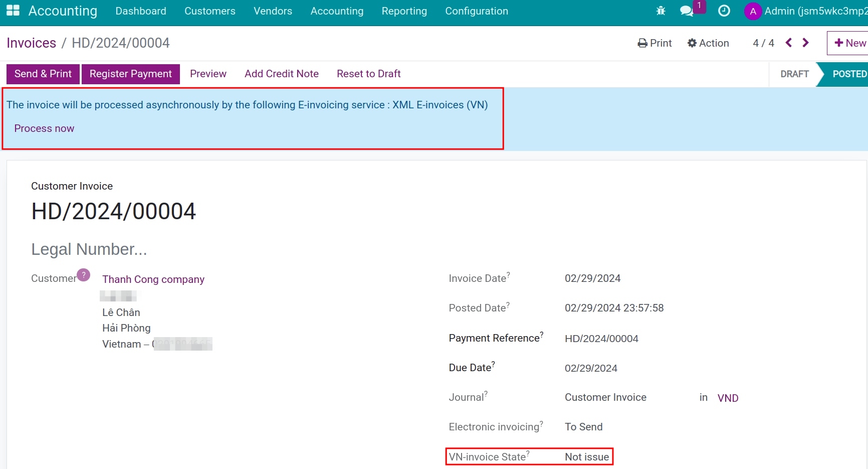The image size is (868, 469).
Task: Click Electronic invoicing value To Send
Action: coord(584,427)
